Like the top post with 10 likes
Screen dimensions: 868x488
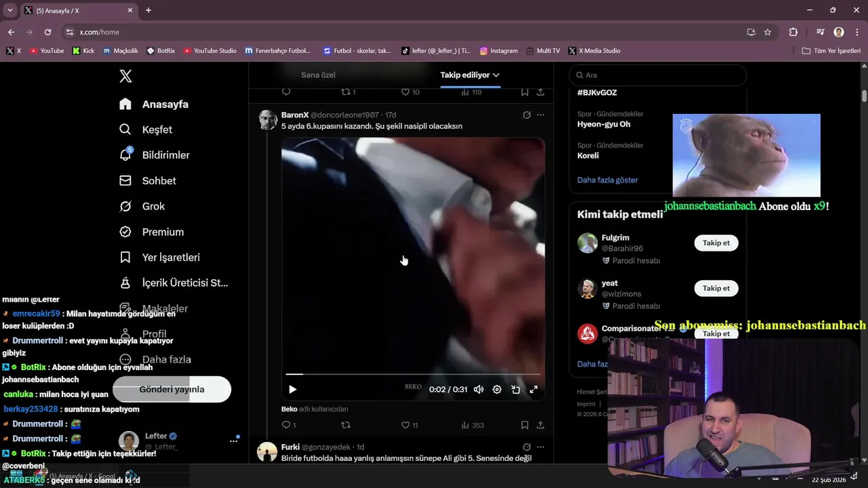410,92
